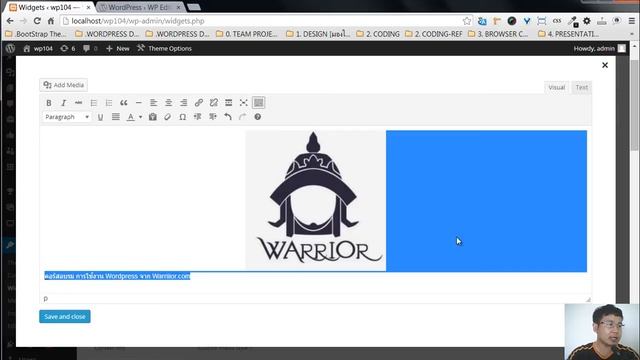
Task: Apply strikethrough formatting
Action: click(x=78, y=103)
